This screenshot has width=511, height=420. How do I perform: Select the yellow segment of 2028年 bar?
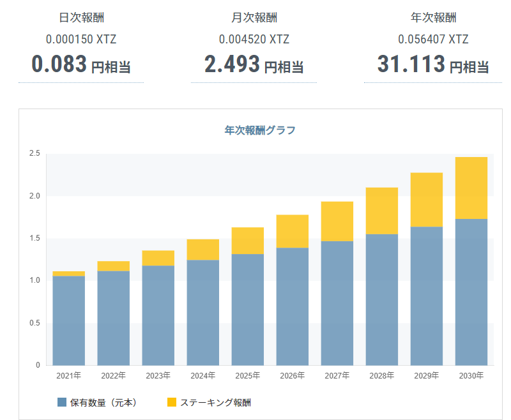click(x=381, y=211)
